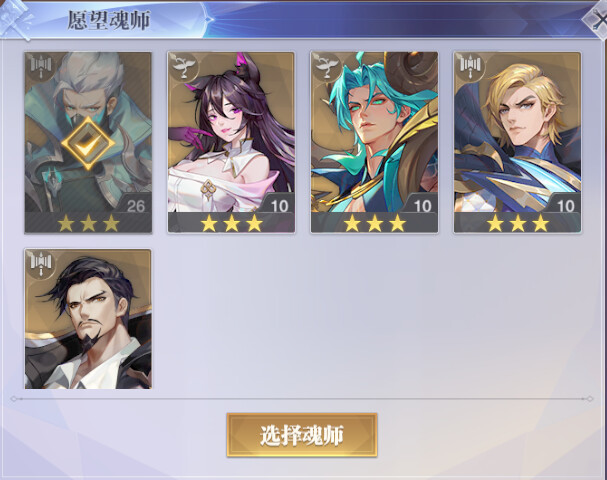Click the three stars under cat-eared girl card
Screen dimensions: 607x480
tap(231, 223)
